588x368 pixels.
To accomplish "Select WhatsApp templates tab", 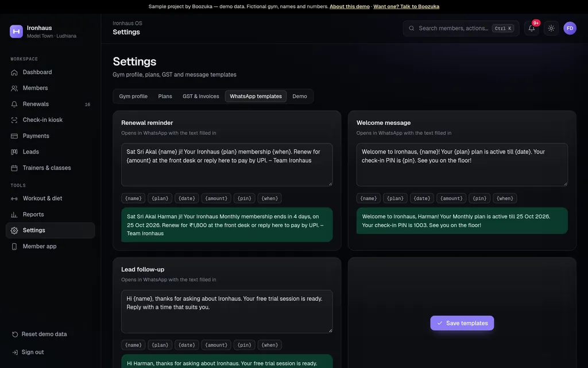I will click(x=256, y=96).
